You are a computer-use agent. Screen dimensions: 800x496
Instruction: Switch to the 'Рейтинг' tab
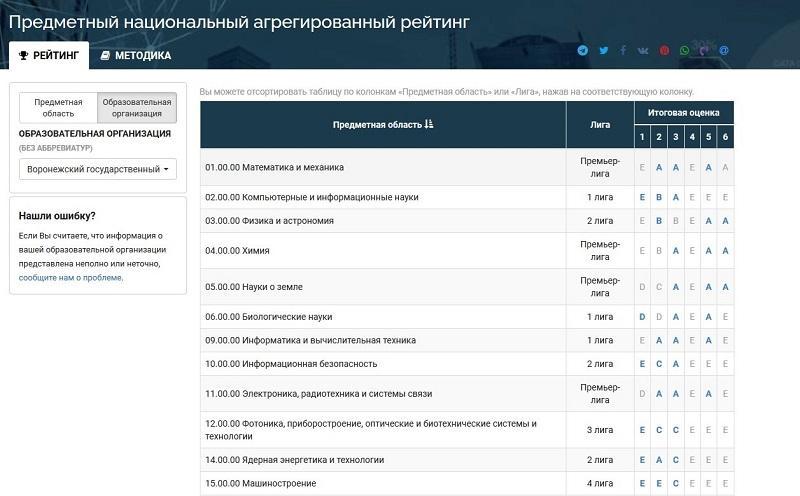click(48, 56)
